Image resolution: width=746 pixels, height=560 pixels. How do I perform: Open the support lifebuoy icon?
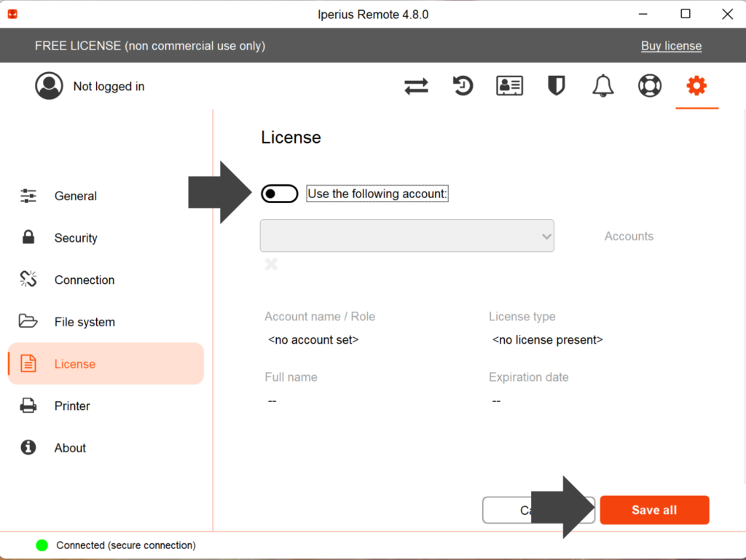(649, 86)
